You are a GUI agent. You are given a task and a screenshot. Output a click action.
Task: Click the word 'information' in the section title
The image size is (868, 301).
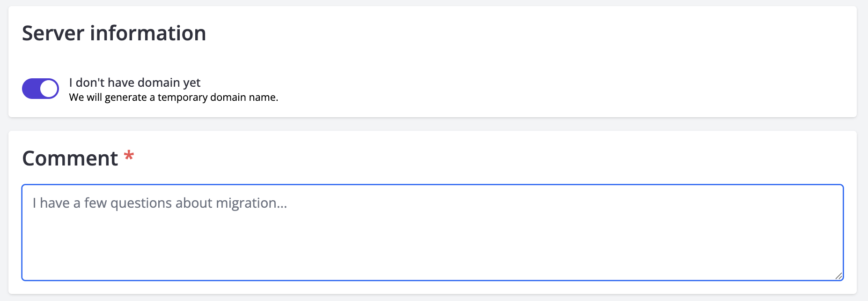coord(148,33)
